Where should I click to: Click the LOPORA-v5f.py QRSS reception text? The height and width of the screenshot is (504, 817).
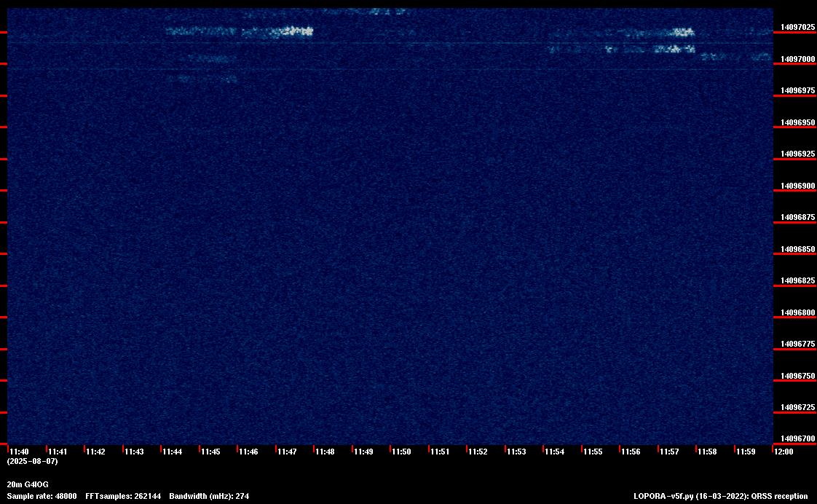(x=721, y=497)
